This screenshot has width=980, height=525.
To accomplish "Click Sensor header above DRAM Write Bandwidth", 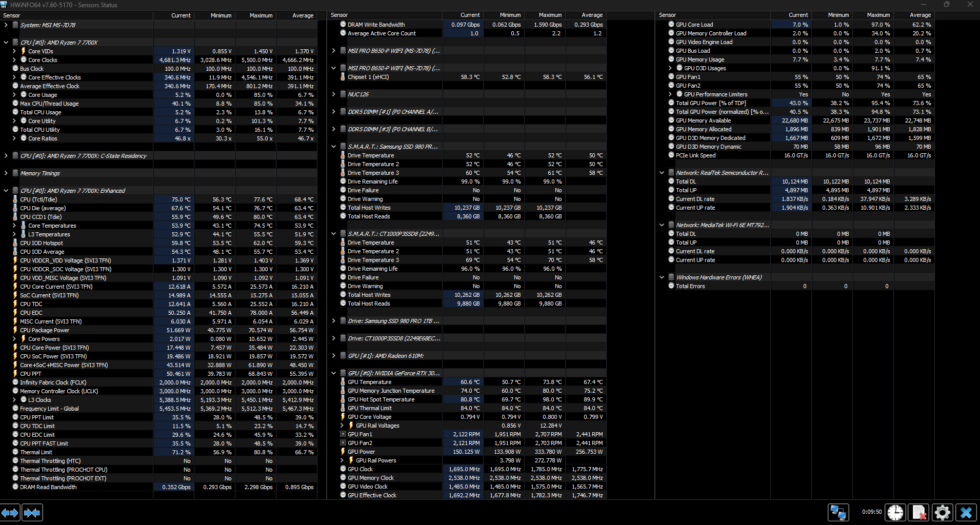I will click(x=385, y=15).
